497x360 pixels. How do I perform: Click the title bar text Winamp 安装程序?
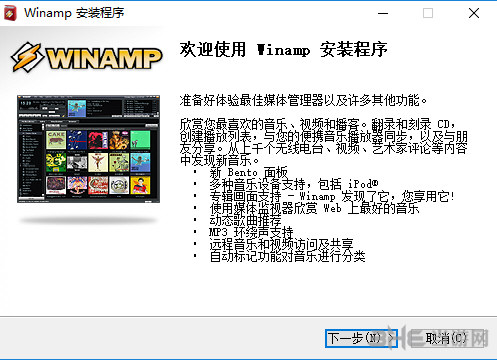(x=74, y=13)
